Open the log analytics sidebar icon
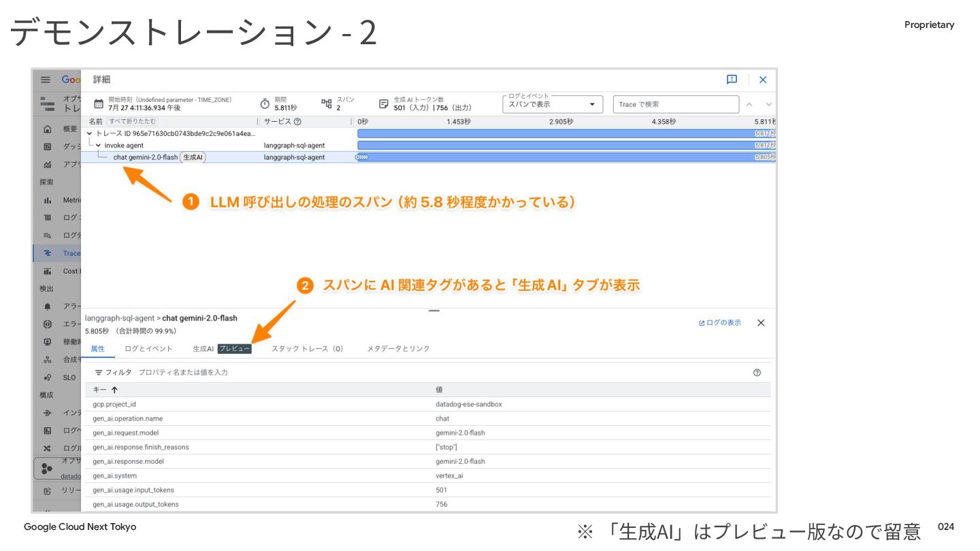 [x=47, y=235]
